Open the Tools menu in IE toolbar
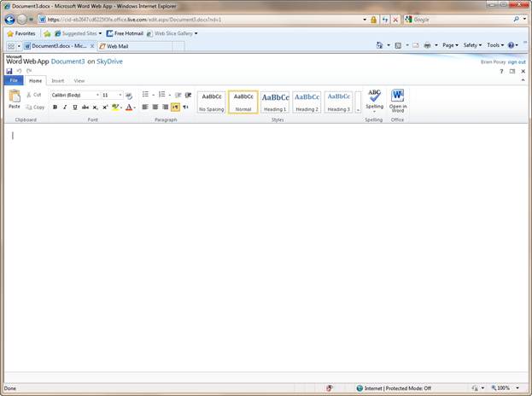 pyautogui.click(x=495, y=45)
